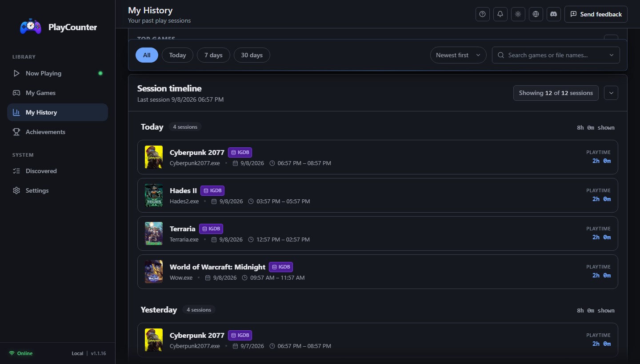The image size is (640, 364).
Task: Click the 4 sessions badge next to Today
Action: [185, 127]
